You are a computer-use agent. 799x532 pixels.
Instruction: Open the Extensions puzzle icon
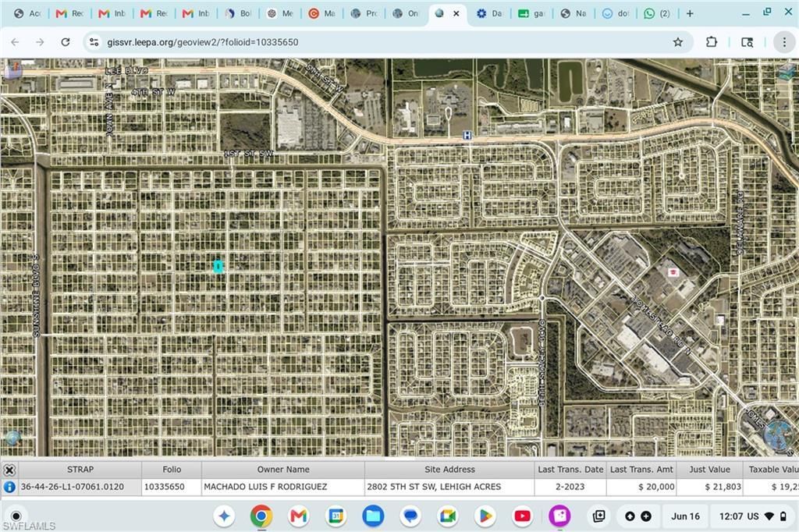712,42
